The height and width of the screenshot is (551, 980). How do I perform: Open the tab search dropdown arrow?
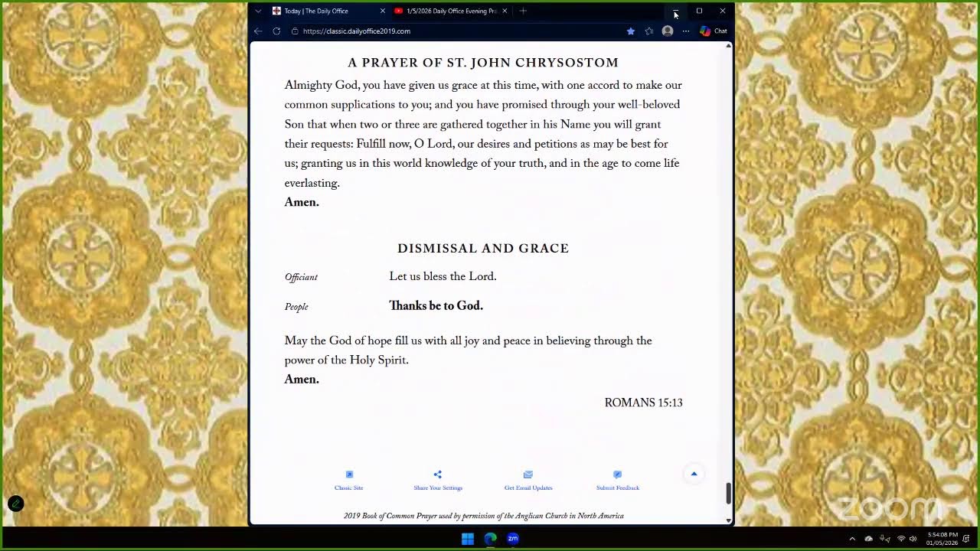pos(258,11)
